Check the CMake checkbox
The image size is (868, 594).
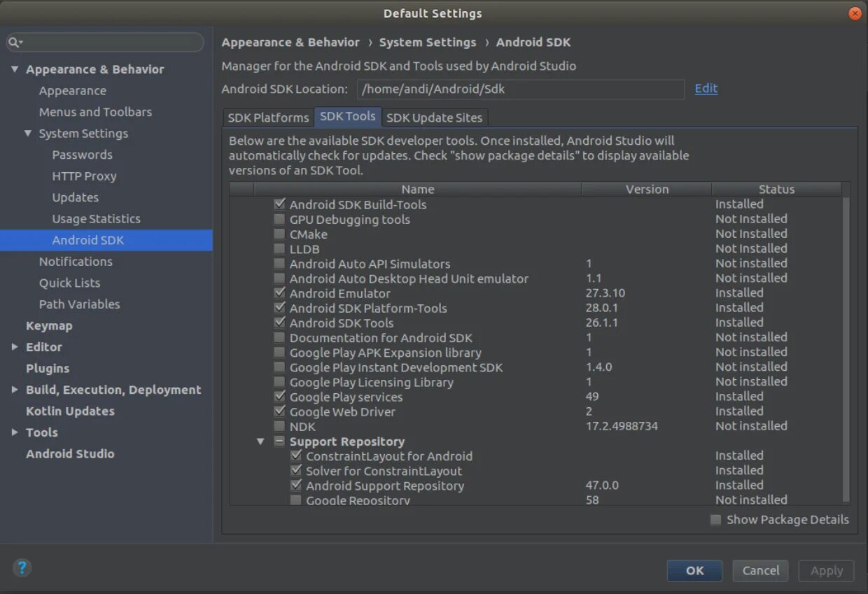(x=279, y=234)
